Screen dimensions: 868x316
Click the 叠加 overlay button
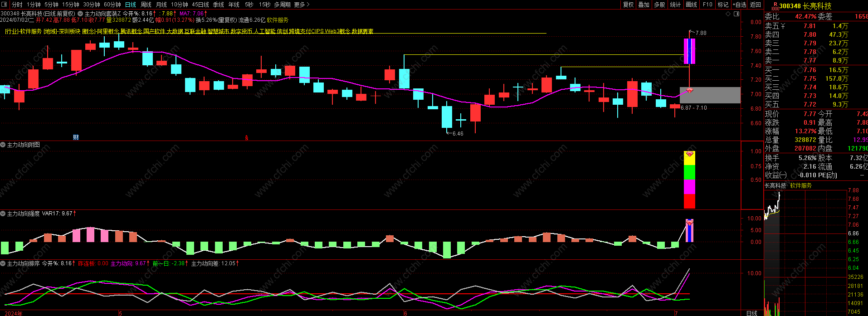click(644, 5)
